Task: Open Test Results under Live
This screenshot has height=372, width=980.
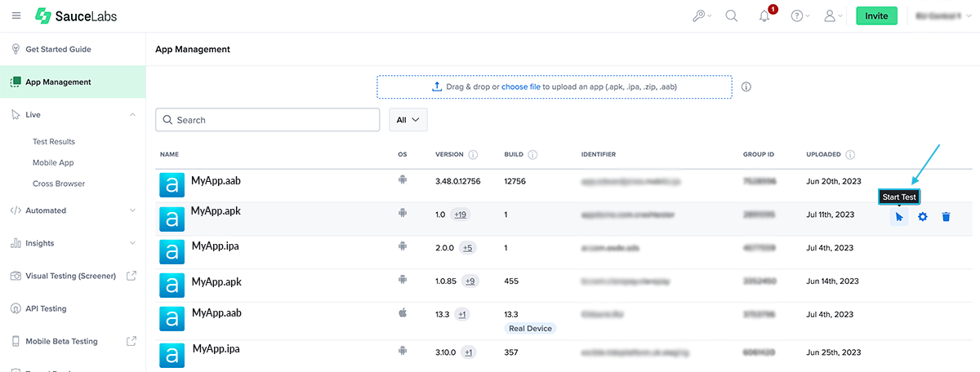Action: [54, 142]
